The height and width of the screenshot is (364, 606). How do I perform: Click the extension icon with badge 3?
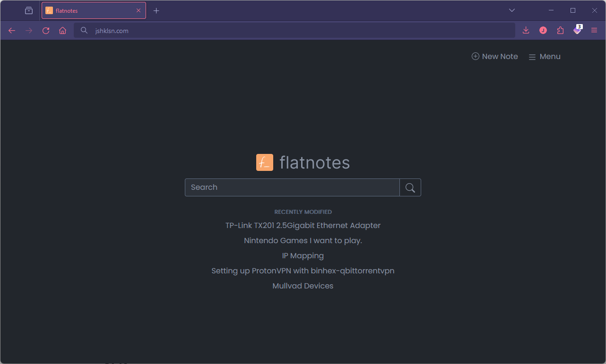pyautogui.click(x=577, y=30)
